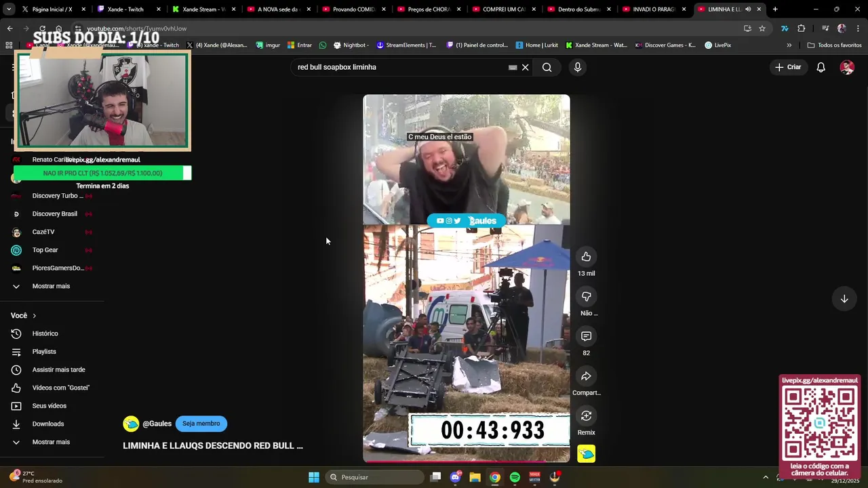Open Spotify from the taskbar
This screenshot has height=488, width=868.
pos(515,477)
